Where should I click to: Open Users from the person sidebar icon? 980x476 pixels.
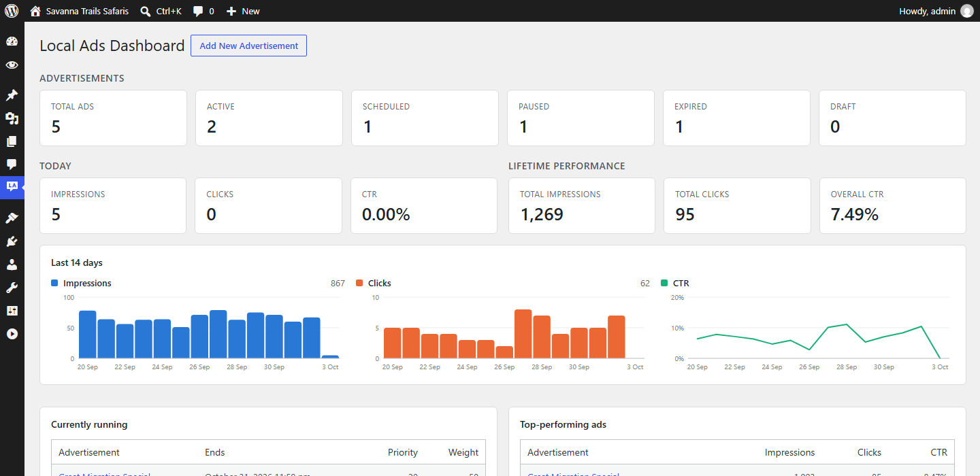pos(12,265)
